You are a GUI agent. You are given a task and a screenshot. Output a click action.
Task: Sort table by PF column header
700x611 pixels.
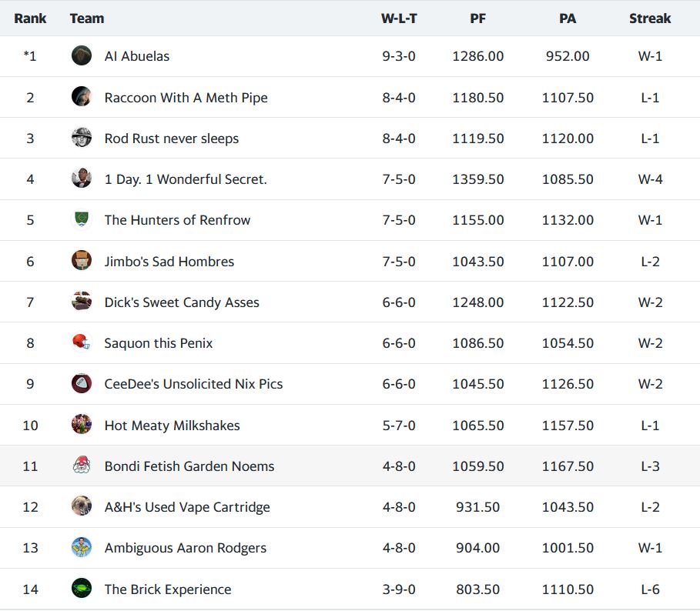(478, 18)
